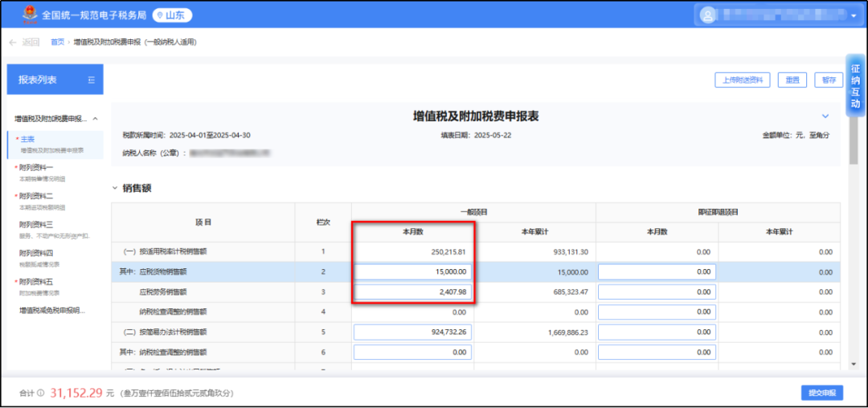The image size is (868, 408).
Task: Click the info icon beside 合计
Action: pyautogui.click(x=40, y=394)
